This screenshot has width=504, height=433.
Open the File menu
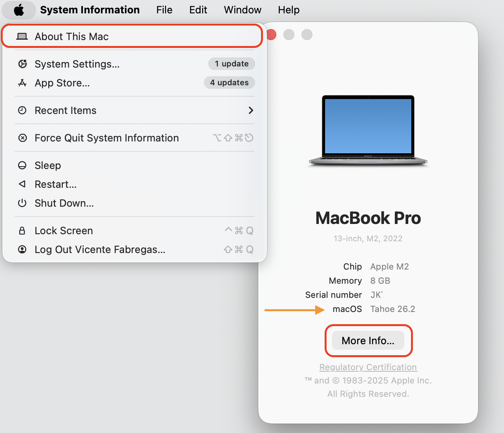(164, 10)
